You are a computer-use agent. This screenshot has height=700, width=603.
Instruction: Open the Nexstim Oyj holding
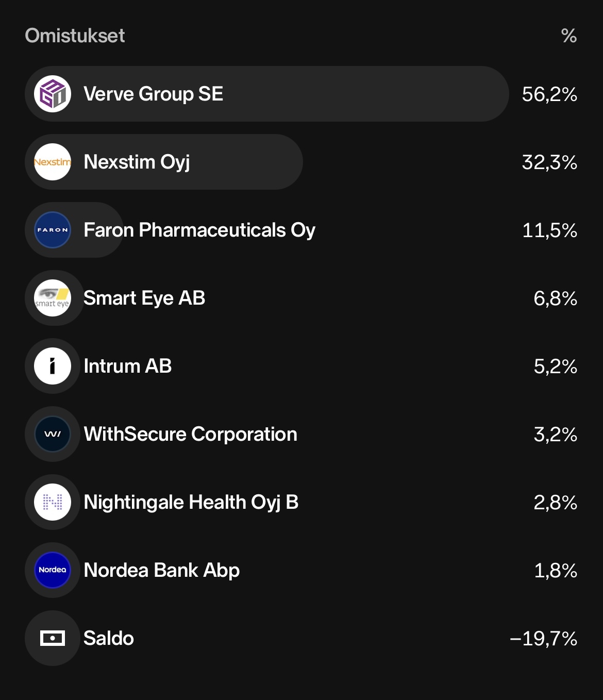pyautogui.click(x=137, y=162)
